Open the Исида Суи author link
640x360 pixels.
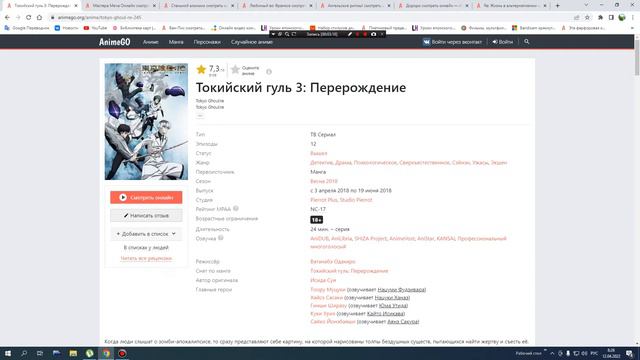[x=323, y=280]
